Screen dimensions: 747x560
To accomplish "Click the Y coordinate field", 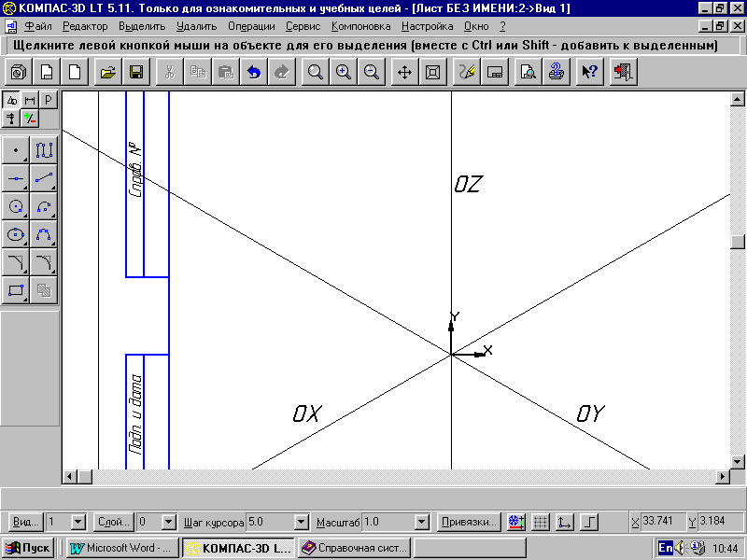I will pyautogui.click(x=720, y=522).
